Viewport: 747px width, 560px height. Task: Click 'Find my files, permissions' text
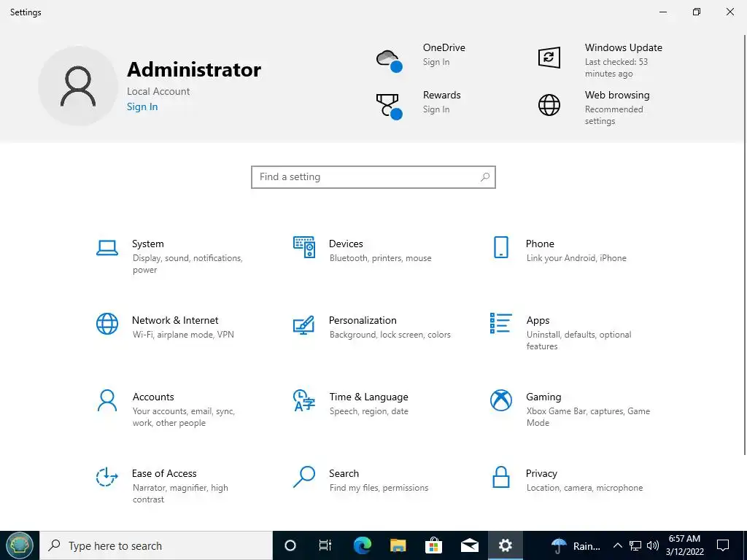click(x=379, y=488)
